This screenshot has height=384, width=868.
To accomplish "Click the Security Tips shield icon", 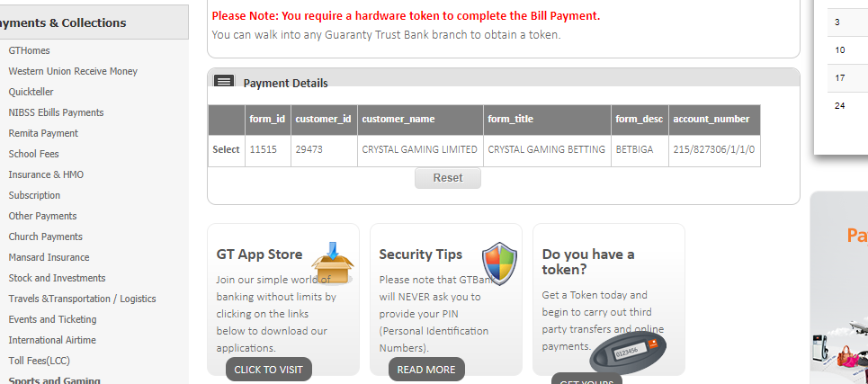I will click(x=499, y=263).
